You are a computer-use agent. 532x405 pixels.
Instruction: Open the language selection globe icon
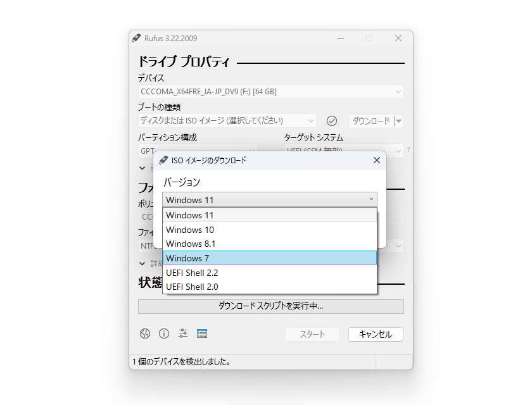coord(144,333)
